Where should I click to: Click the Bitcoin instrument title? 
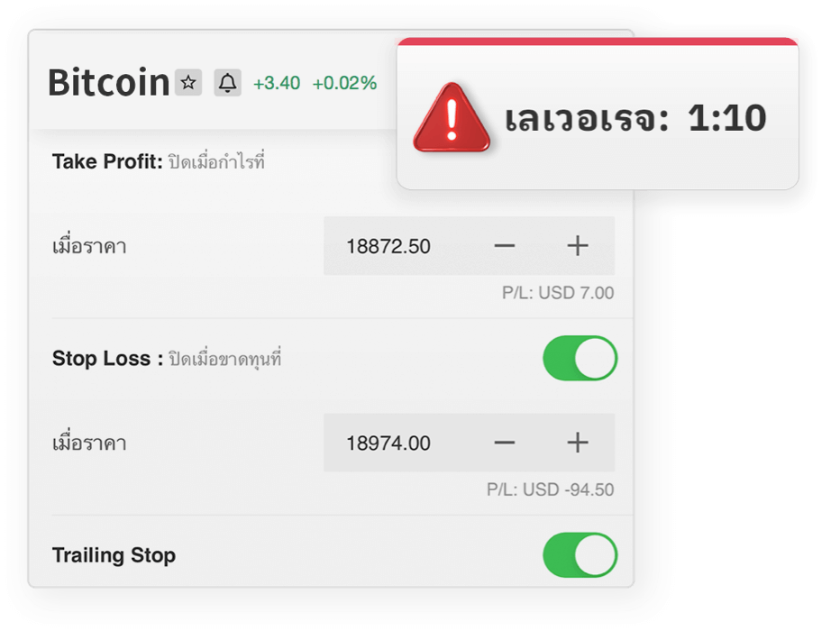tap(109, 83)
